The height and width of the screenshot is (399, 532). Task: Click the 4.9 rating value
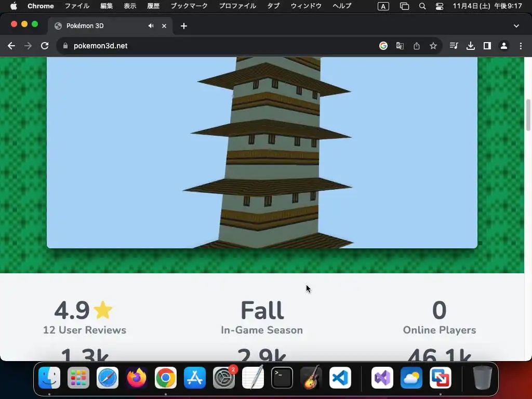[x=72, y=310]
